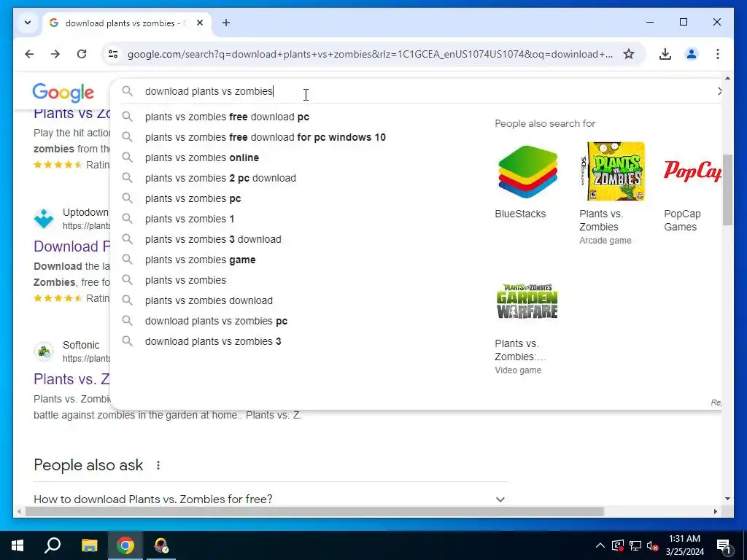Choose 'free download for pc windows 10' suggestion
This screenshot has height=560, width=747.
pyautogui.click(x=265, y=137)
